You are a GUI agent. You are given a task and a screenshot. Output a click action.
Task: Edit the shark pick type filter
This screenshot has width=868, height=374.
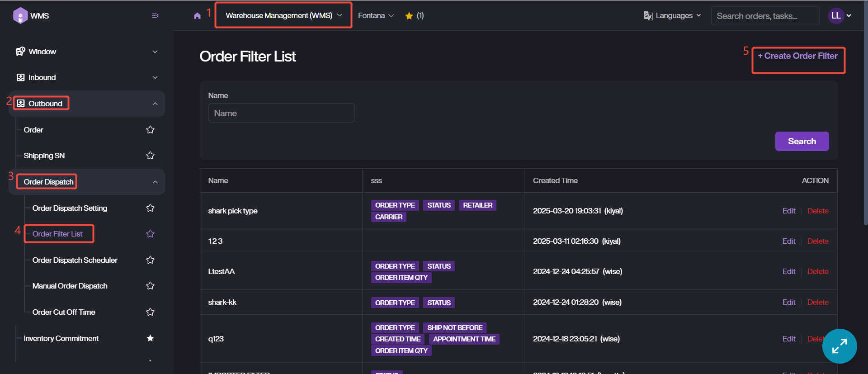[789, 211]
